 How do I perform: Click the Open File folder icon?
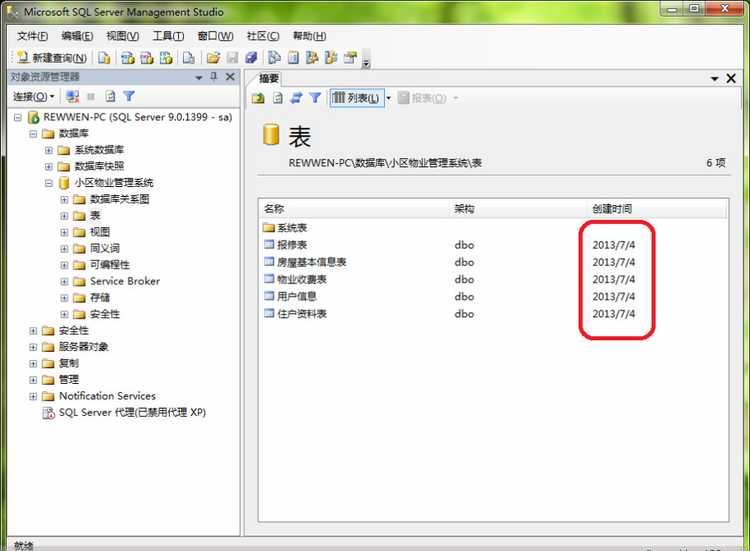coord(213,58)
